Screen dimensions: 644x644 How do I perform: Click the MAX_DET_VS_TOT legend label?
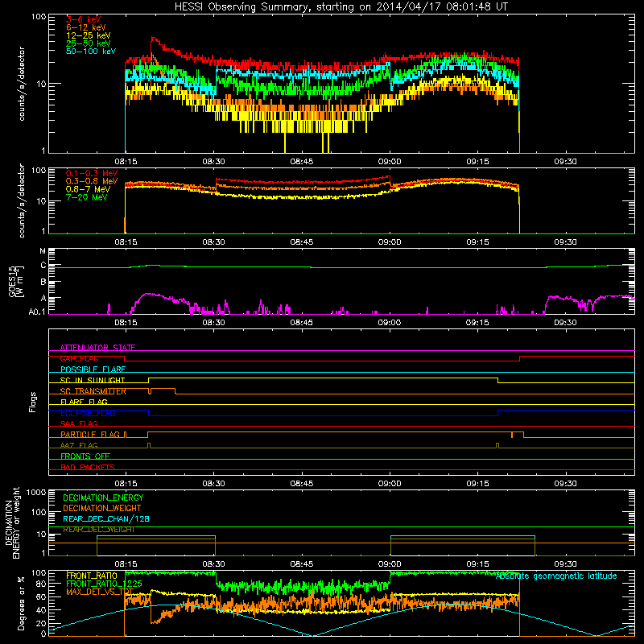(100, 592)
